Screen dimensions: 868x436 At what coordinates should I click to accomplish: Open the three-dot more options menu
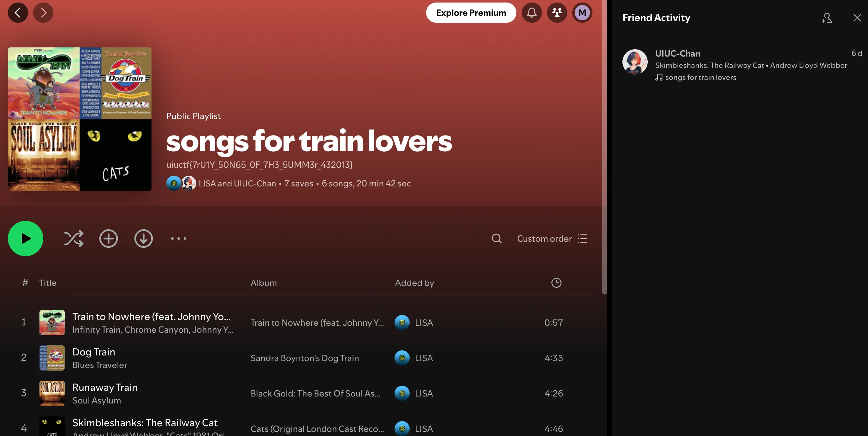point(179,239)
